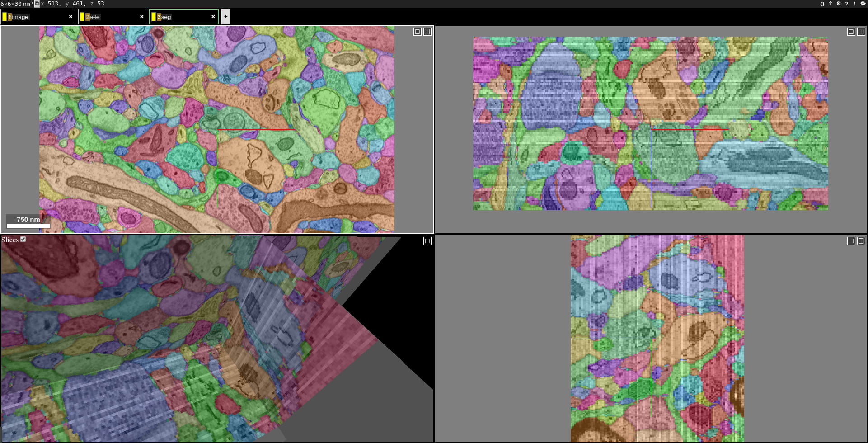Close the affs layer with its X button
868x443 pixels.
pyautogui.click(x=141, y=16)
